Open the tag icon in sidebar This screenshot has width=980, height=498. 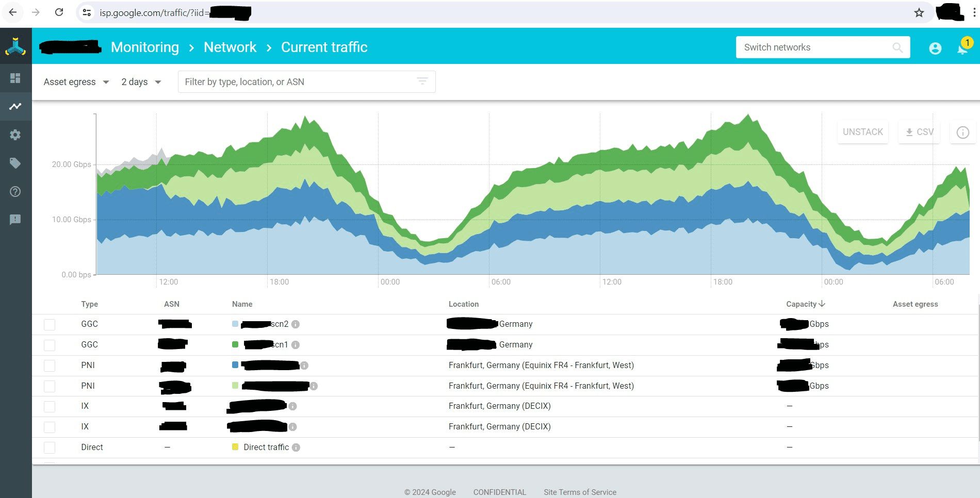coord(15,163)
